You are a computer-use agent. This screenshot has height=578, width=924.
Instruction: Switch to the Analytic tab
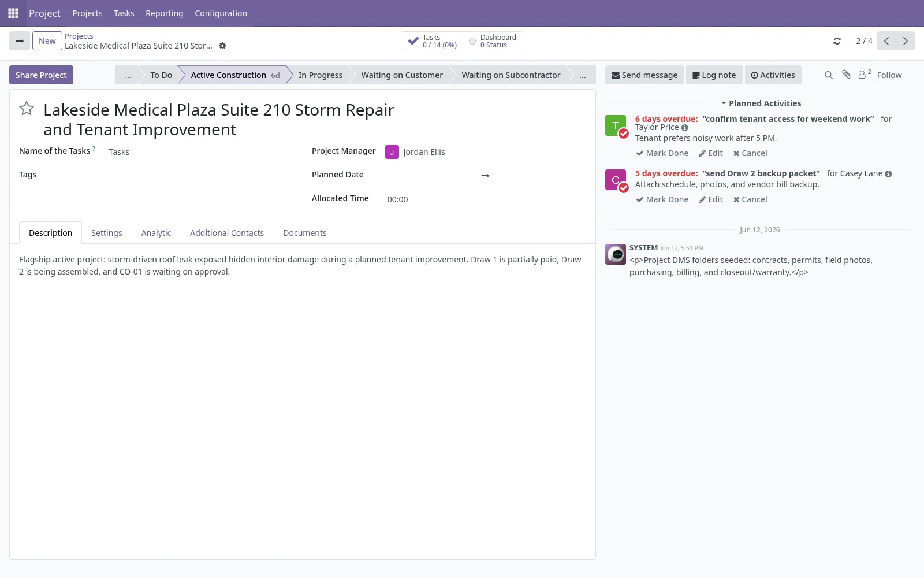[156, 233]
